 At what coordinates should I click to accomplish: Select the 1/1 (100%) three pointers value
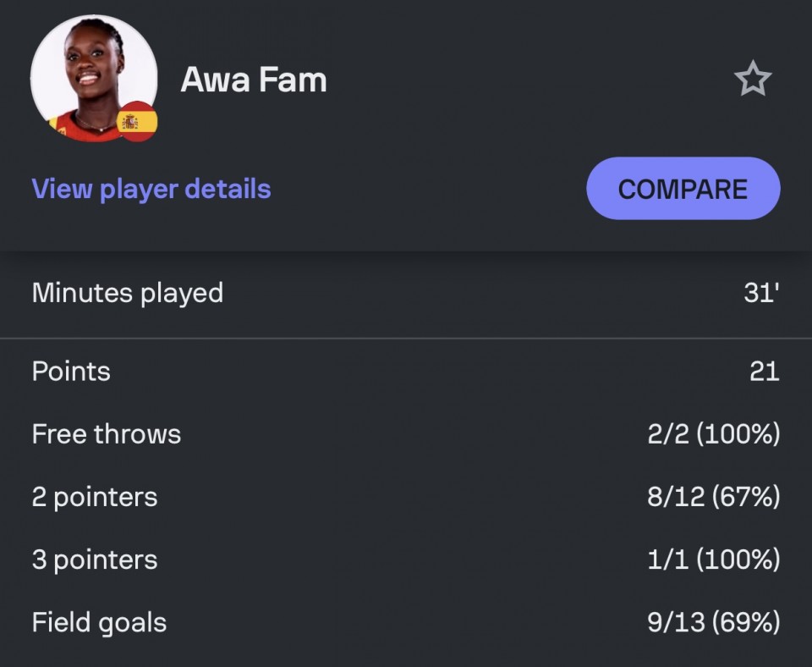[714, 560]
